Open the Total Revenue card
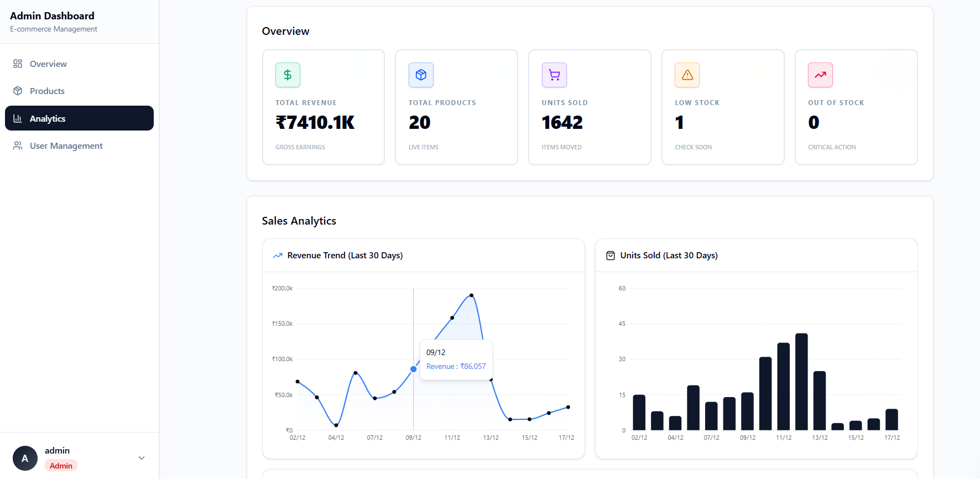 (324, 107)
